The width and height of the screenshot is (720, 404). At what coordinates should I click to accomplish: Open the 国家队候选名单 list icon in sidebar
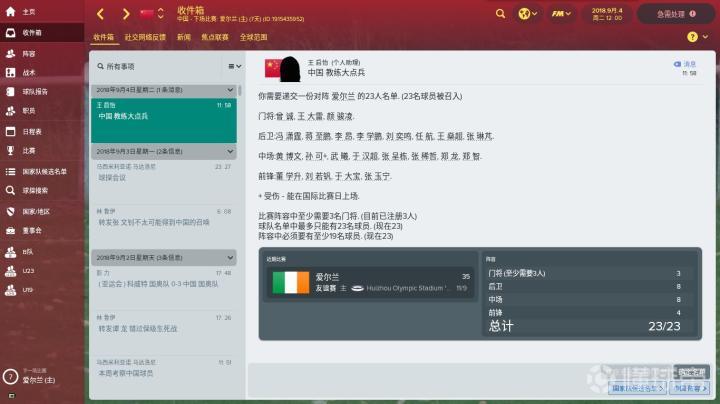pos(11,171)
